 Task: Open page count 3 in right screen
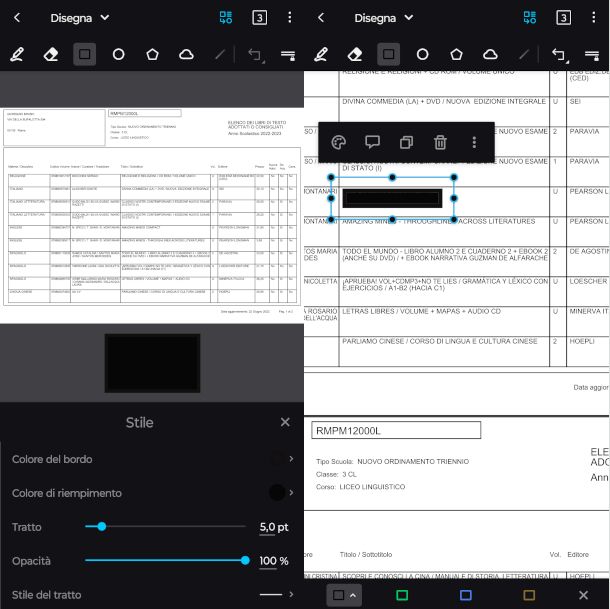click(563, 18)
